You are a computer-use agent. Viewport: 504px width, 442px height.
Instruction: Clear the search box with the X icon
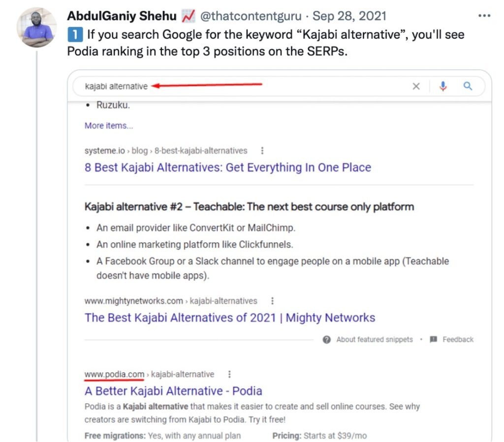tap(416, 87)
